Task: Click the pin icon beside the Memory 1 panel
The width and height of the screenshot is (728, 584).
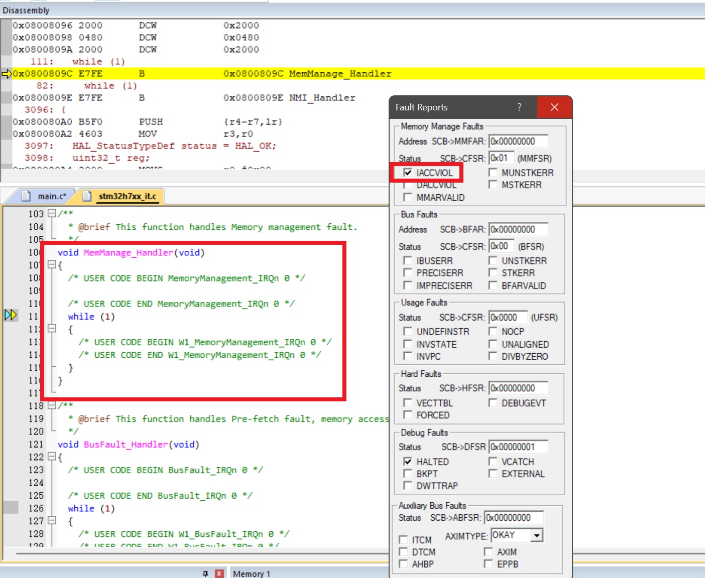Action: coord(205,573)
